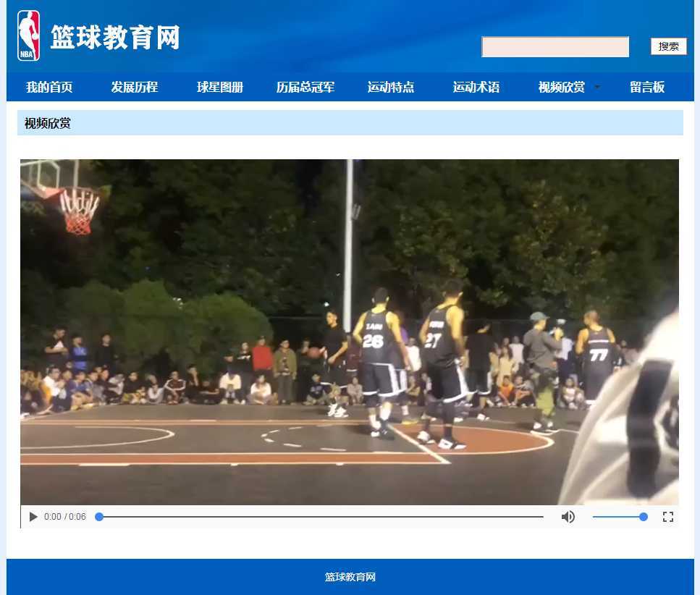Open the 运动特点 section

tap(391, 88)
